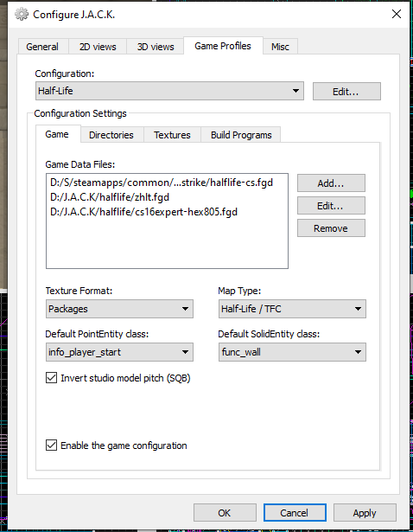Screen dimensions: 413x532
Task: Click Edit button for game data files
Action: (331, 206)
